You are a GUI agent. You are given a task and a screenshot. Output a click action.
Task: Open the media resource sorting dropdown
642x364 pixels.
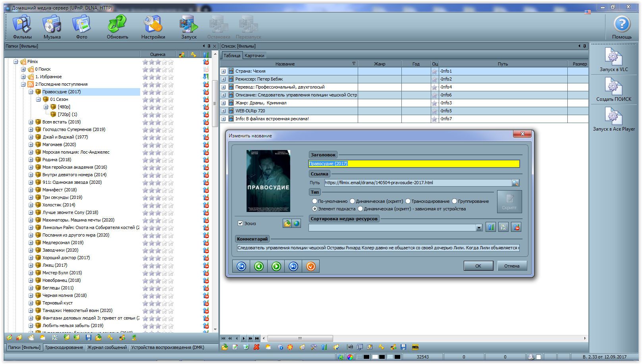pos(479,228)
